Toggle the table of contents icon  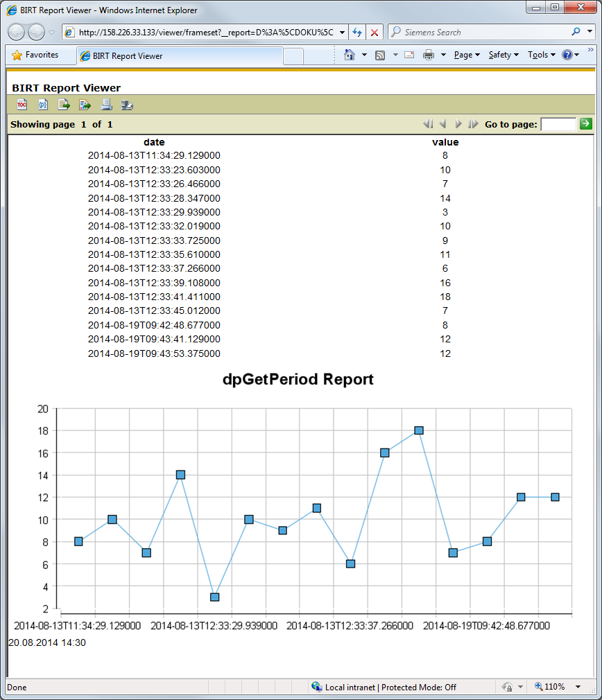(21, 105)
